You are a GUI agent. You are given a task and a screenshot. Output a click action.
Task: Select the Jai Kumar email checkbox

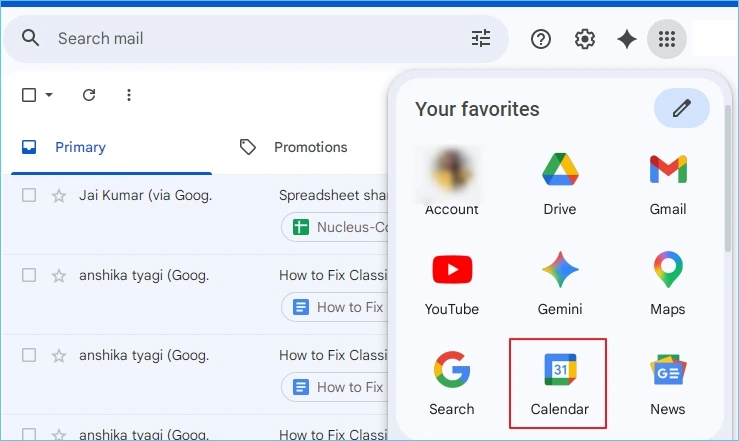(29, 195)
